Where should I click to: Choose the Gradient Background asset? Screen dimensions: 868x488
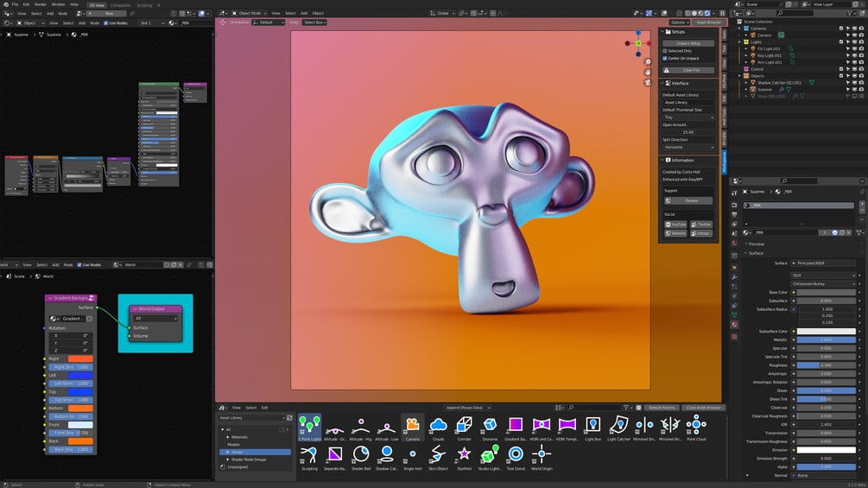coord(516,427)
